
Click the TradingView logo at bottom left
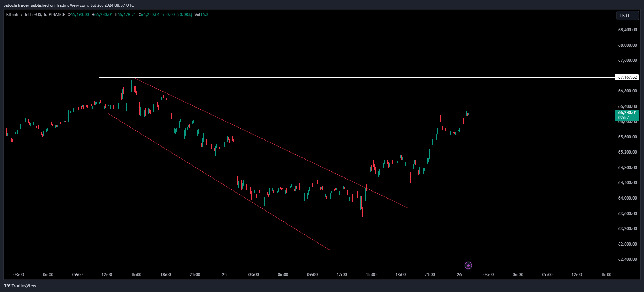(x=20, y=286)
